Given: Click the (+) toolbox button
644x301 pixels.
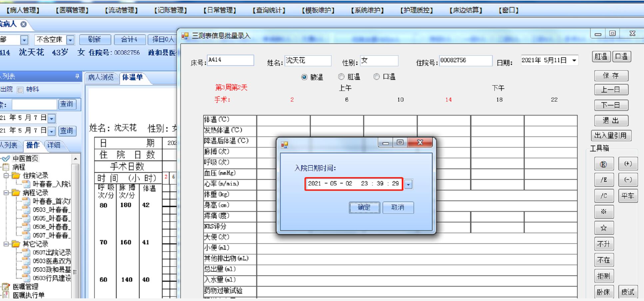Looking at the screenshot, I should click(628, 164).
